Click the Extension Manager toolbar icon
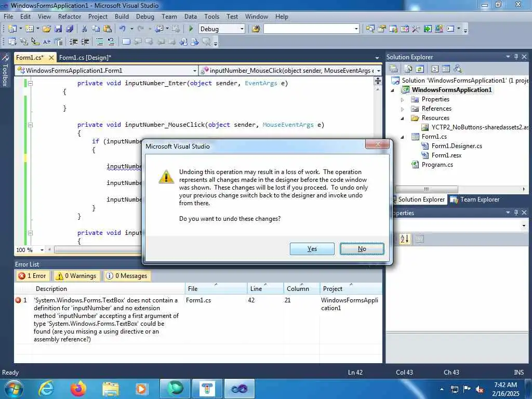This screenshot has height=399, width=532. point(439,29)
